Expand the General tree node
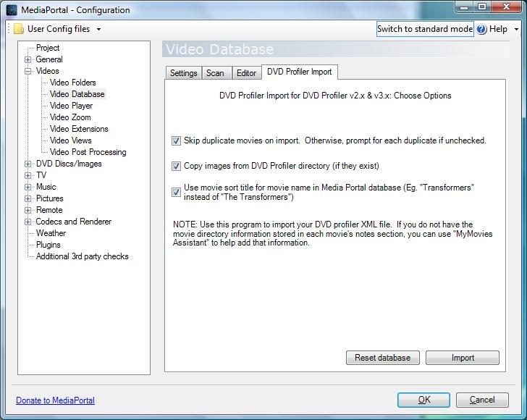527x420 pixels. 28,59
